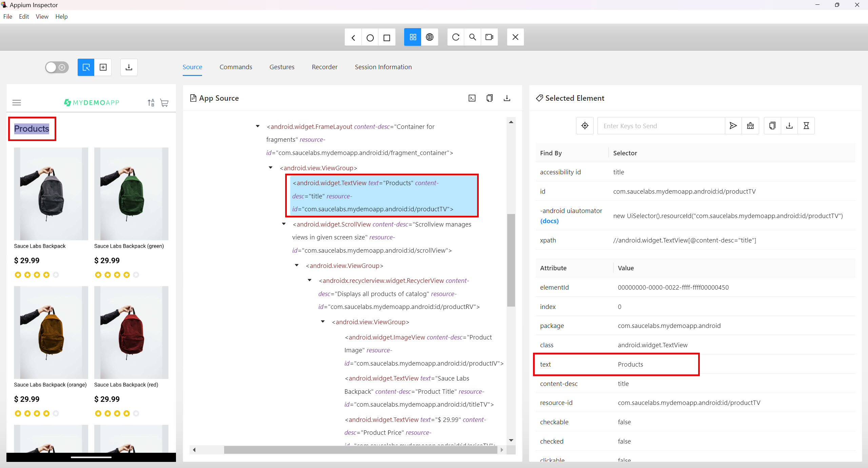Collapse the FrameLayout fragment_container node
868x468 pixels.
click(x=258, y=126)
